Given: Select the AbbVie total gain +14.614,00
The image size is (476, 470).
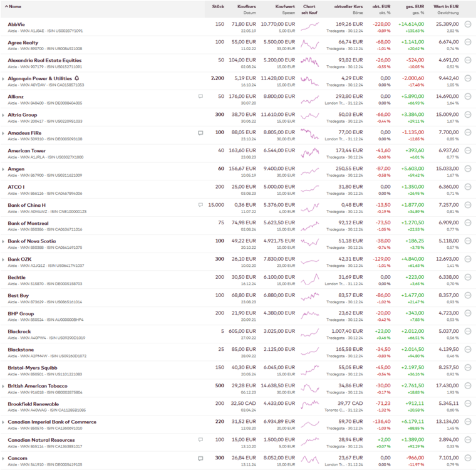Looking at the screenshot, I should (x=411, y=24).
